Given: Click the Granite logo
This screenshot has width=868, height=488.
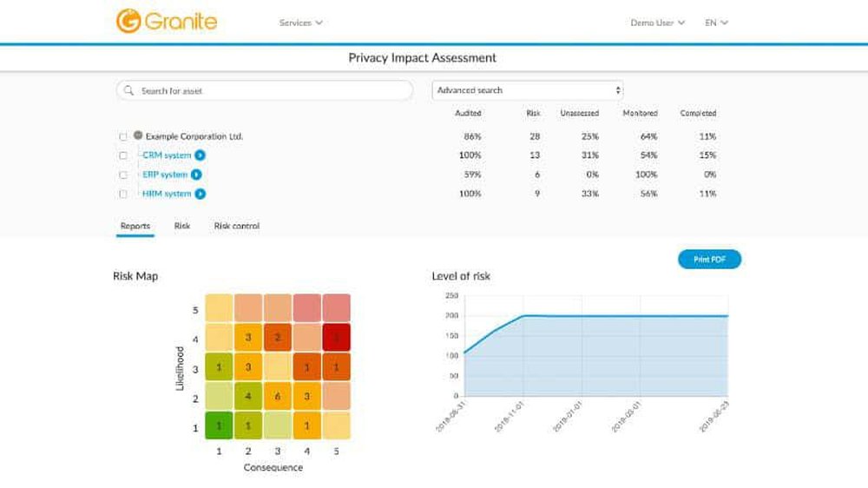Looking at the screenshot, I should coord(167,21).
